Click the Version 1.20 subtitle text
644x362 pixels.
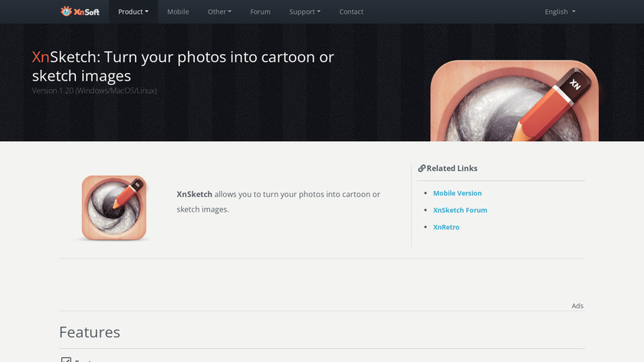(94, 90)
